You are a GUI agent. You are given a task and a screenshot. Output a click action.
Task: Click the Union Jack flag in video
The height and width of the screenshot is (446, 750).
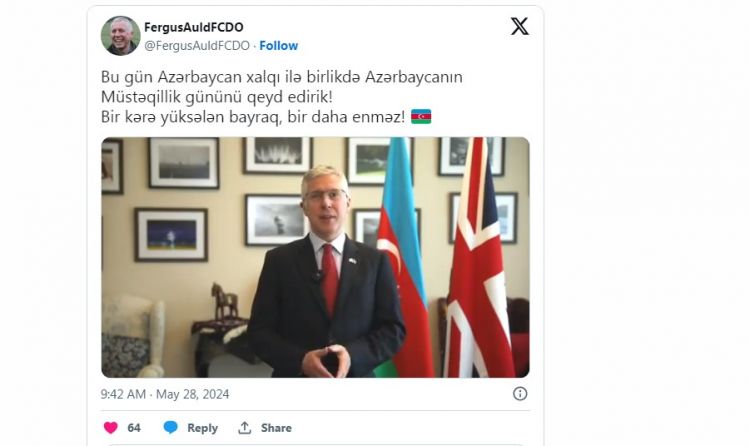click(x=478, y=257)
